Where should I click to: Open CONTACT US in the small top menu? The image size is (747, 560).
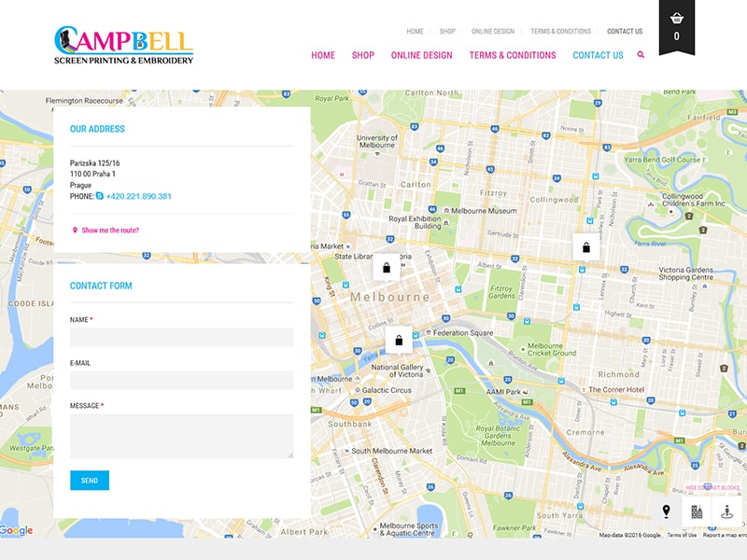pyautogui.click(x=625, y=32)
